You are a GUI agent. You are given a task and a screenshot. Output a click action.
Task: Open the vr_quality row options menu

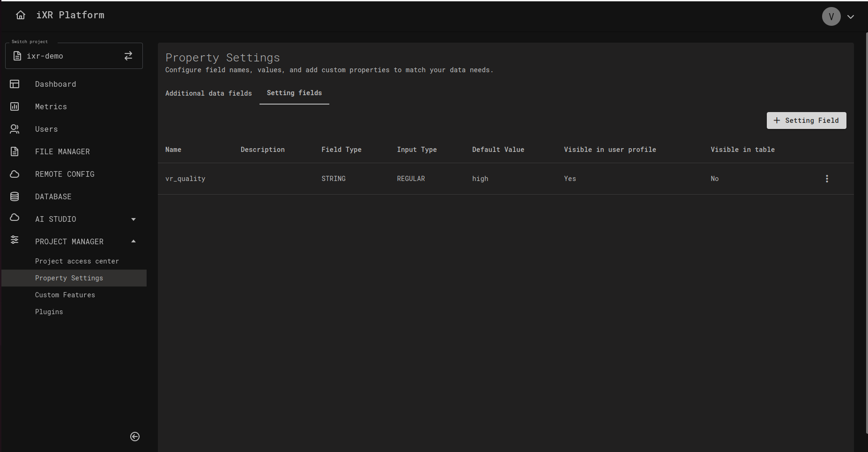[x=827, y=179]
